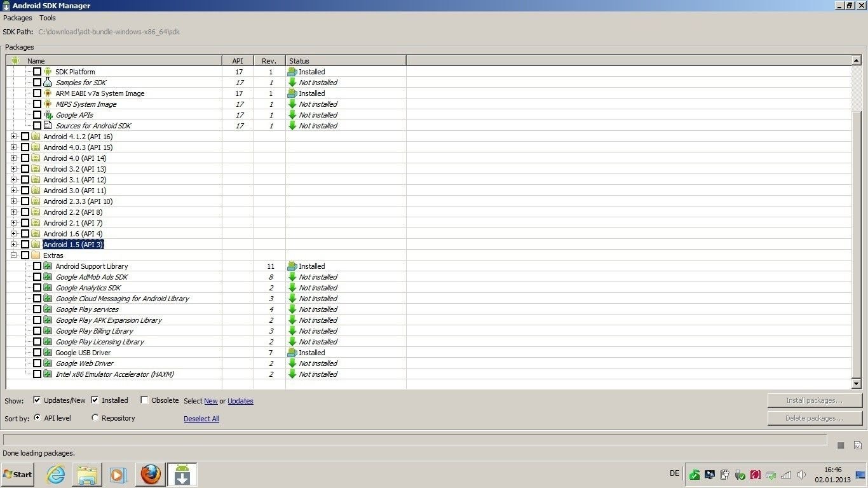Expand the Android 1.5 (API 3) node
Image resolution: width=868 pixels, height=488 pixels.
(x=13, y=245)
